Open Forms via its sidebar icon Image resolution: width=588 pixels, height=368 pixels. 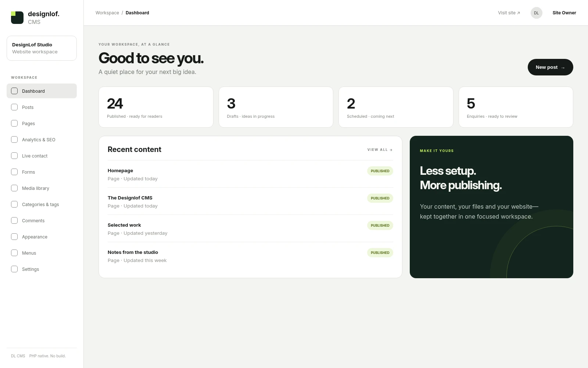click(14, 172)
